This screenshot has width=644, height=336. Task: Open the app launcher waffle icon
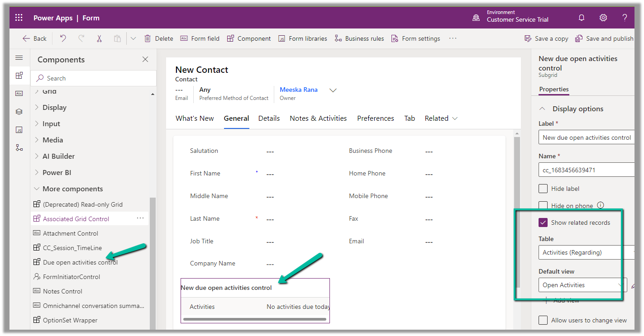(x=19, y=18)
